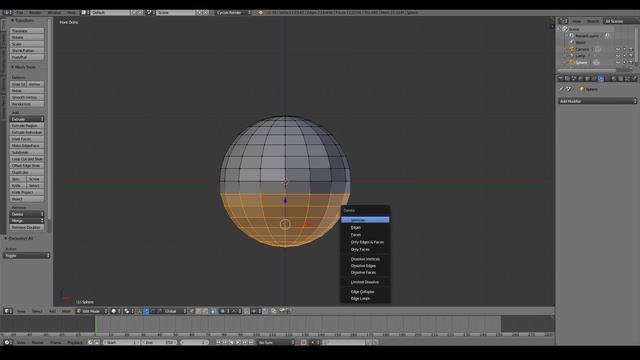This screenshot has height=360, width=640.
Task: Open the Merge dropdown in tool shelf
Action: pyautogui.click(x=27, y=221)
